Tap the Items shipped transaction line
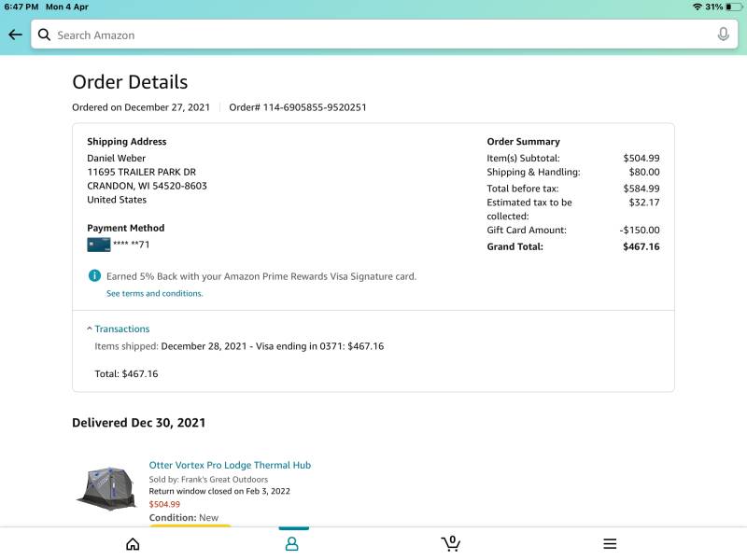The width and height of the screenshot is (747, 560). (239, 346)
